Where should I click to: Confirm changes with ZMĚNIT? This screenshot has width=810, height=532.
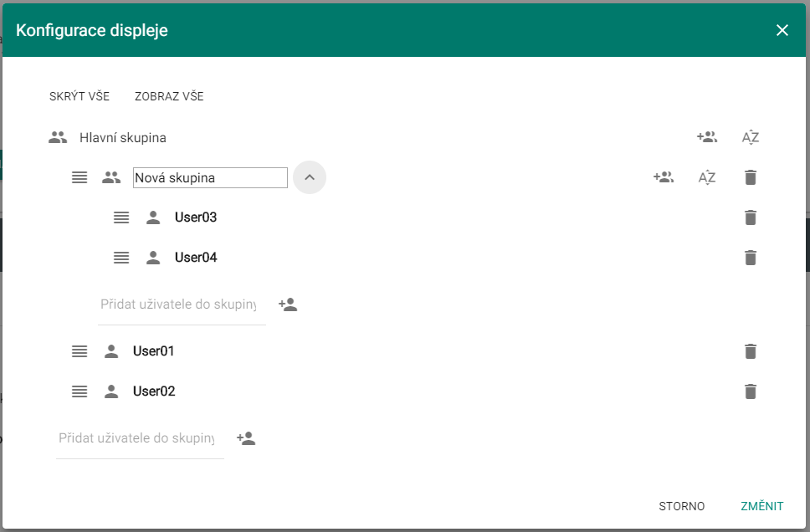(x=762, y=506)
